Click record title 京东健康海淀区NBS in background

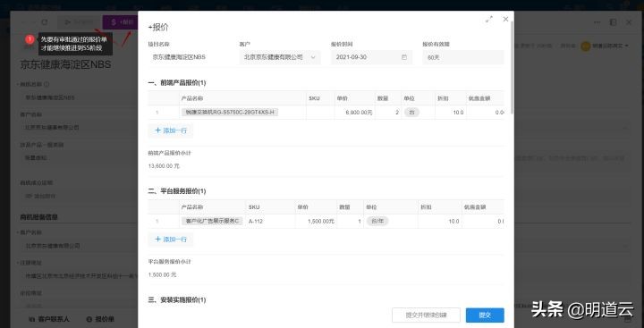point(65,65)
